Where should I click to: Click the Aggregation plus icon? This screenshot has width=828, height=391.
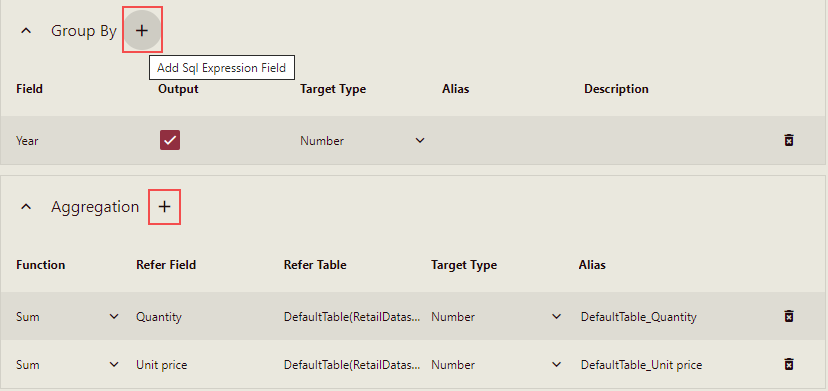click(x=165, y=207)
